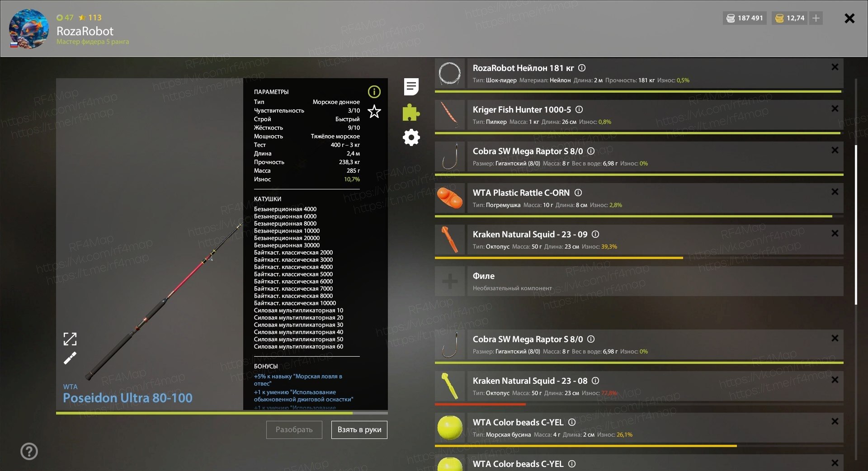
Task: Open the gear settings icon
Action: tap(411, 137)
